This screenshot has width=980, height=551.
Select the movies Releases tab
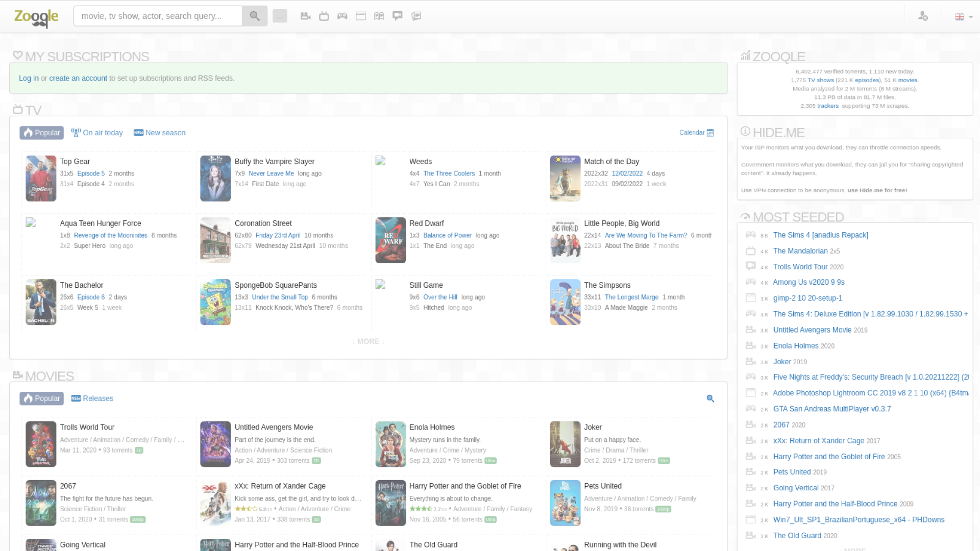tap(92, 398)
